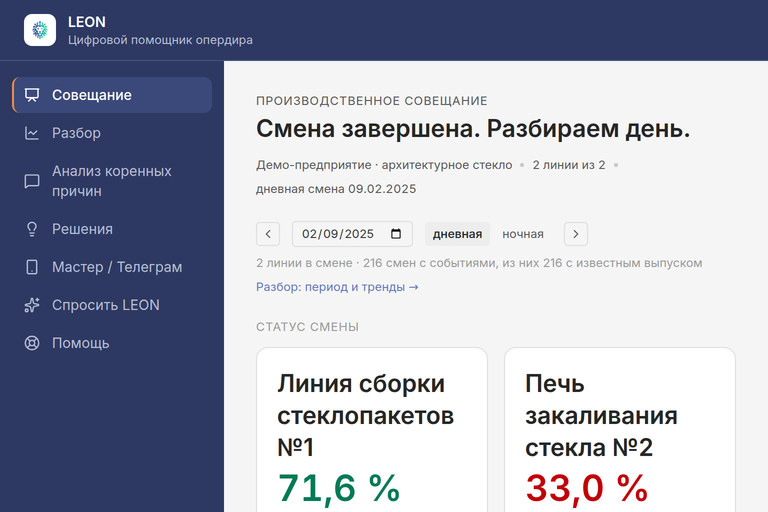Click the Смена завершена. Разбираем день. heading
The height and width of the screenshot is (512, 768).
(473, 129)
